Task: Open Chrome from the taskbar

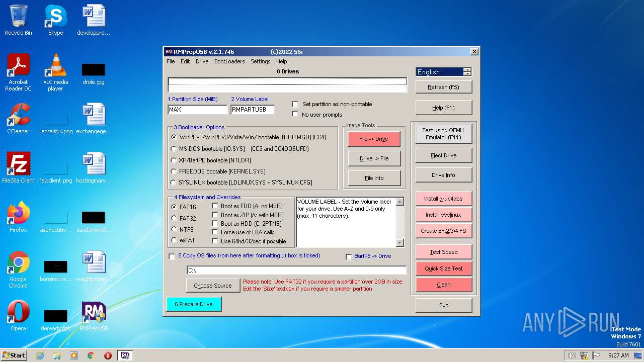Action: 91,355
